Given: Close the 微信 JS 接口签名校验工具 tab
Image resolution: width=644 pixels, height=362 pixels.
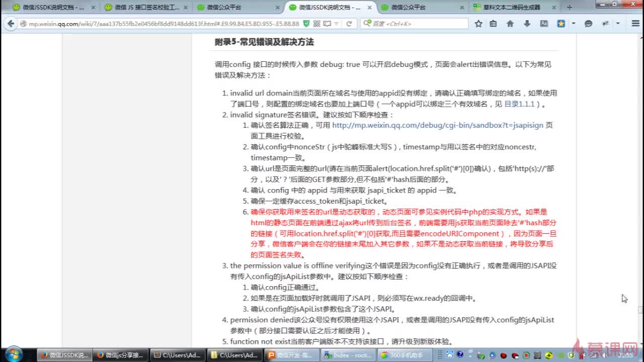Looking at the screenshot, I should [x=185, y=8].
